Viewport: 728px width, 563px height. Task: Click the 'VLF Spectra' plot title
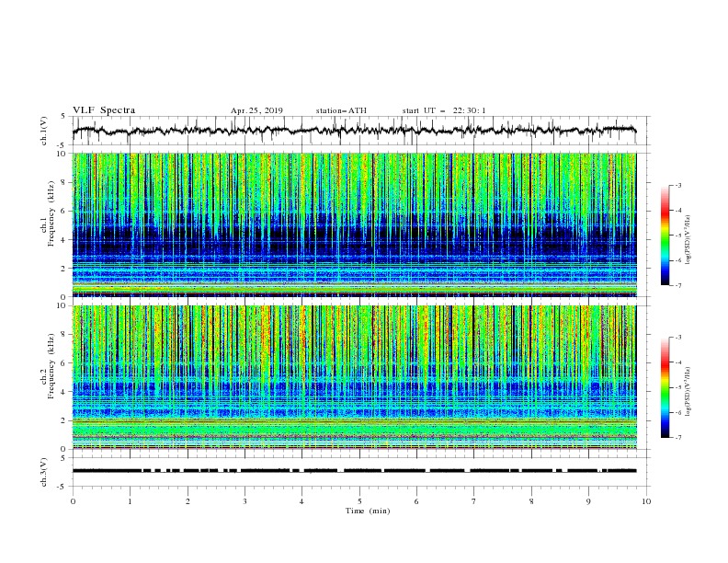coord(104,110)
